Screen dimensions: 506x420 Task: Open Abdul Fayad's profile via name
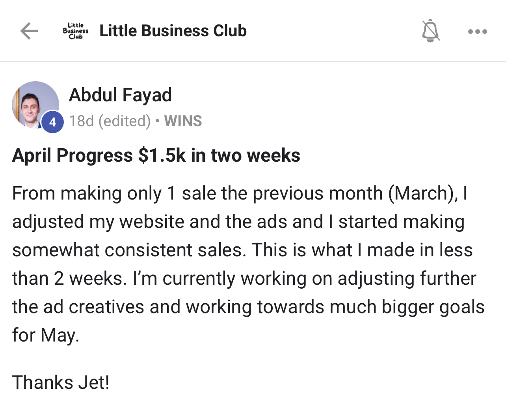(x=120, y=95)
